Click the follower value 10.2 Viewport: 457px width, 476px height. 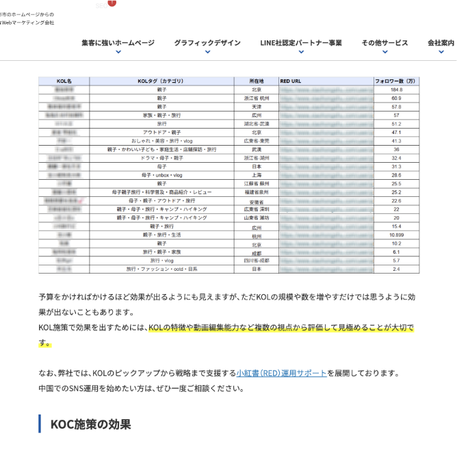[396, 243]
